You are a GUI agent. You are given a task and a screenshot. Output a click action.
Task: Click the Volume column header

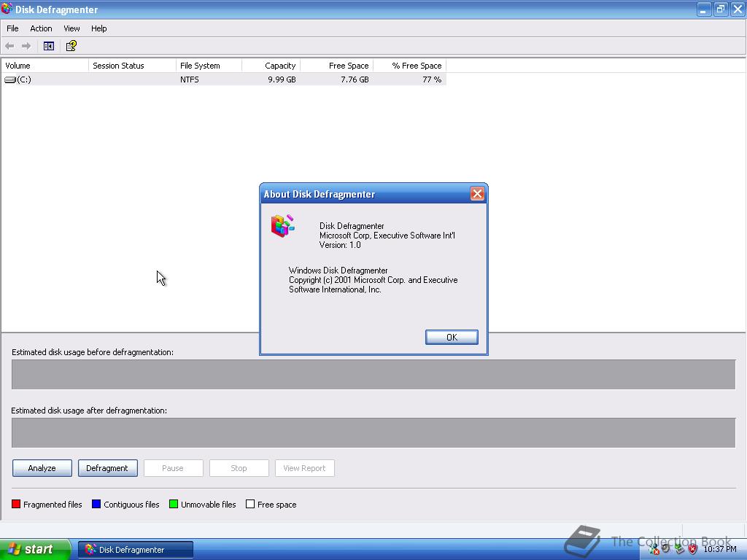tap(45, 66)
